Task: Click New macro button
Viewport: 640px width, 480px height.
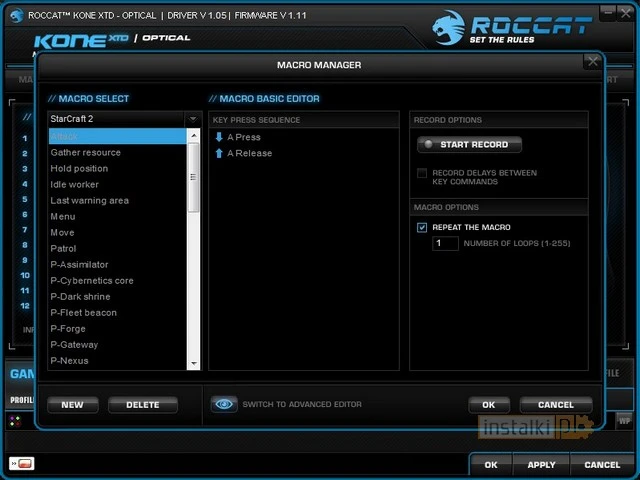Action: [x=73, y=405]
